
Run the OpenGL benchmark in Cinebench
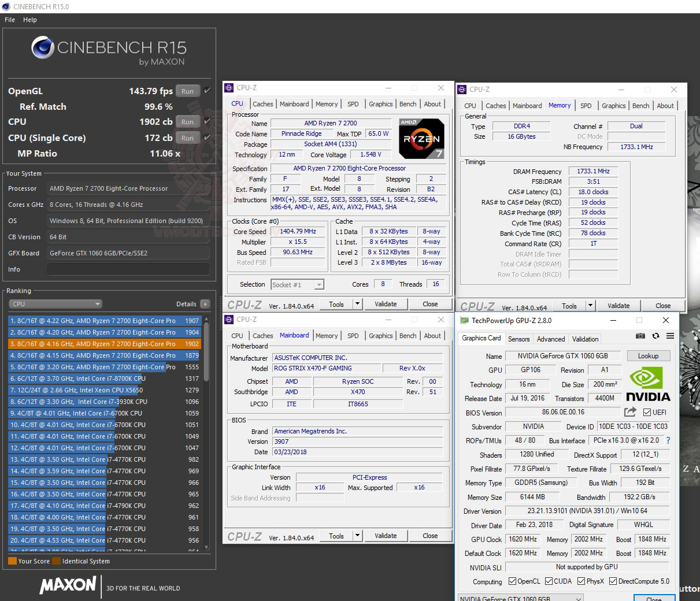coord(187,91)
